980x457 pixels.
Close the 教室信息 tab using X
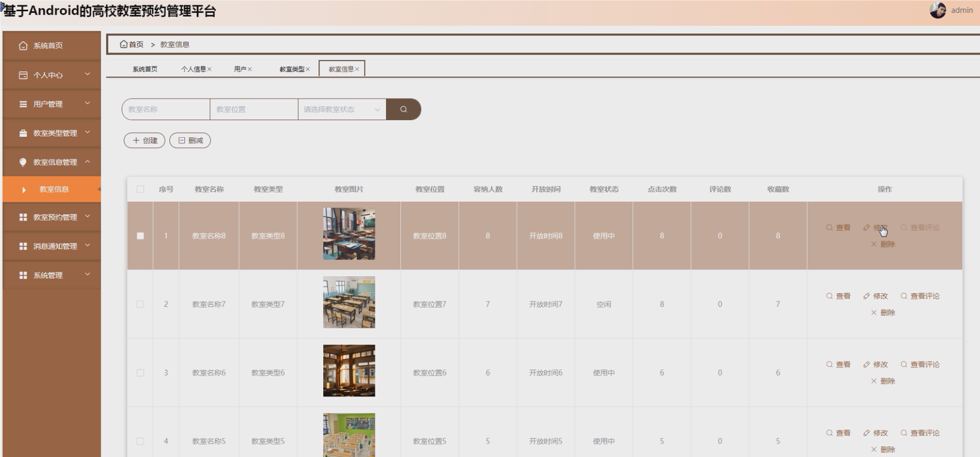(357, 69)
